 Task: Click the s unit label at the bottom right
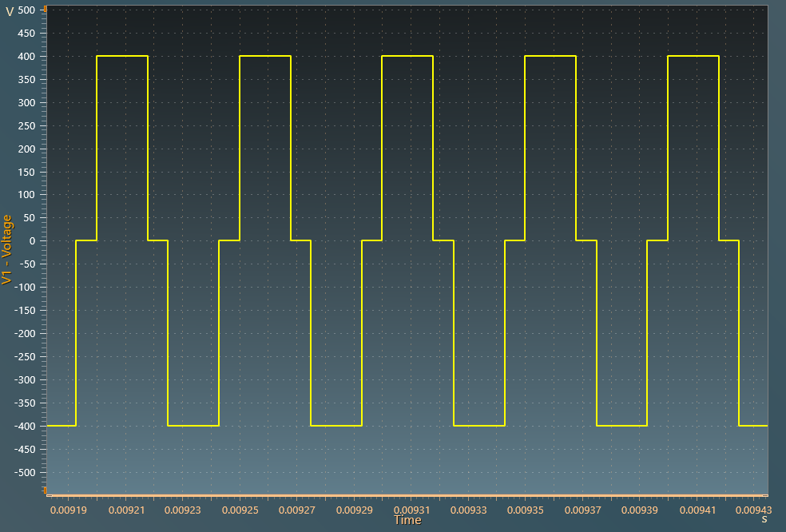pos(764,519)
